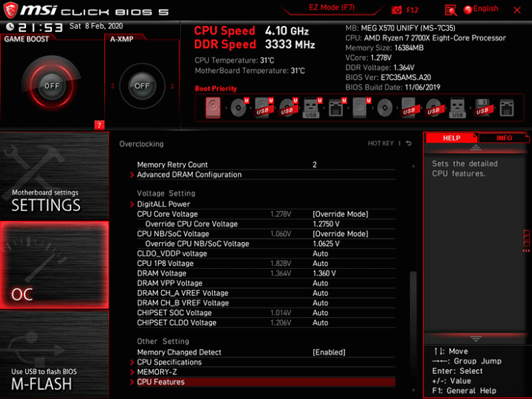Click the HOT KEY button
Screen dimensions: 532x399
(381, 143)
